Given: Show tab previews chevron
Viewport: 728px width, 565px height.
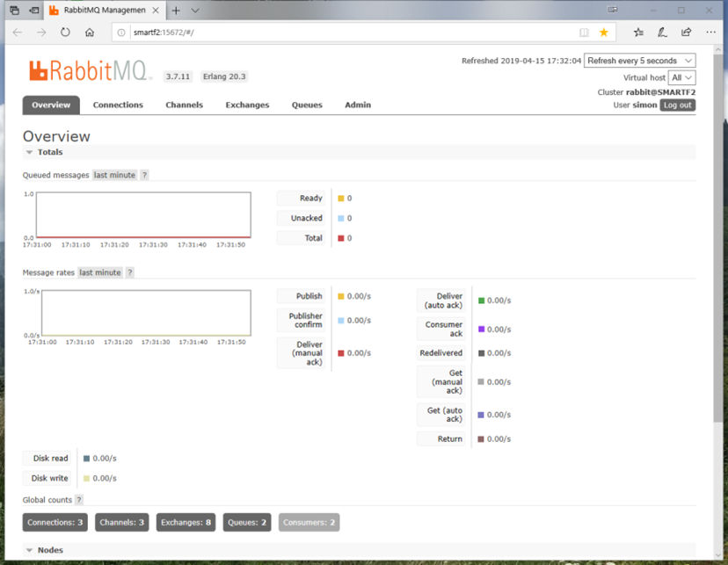Looking at the screenshot, I should tap(195, 11).
